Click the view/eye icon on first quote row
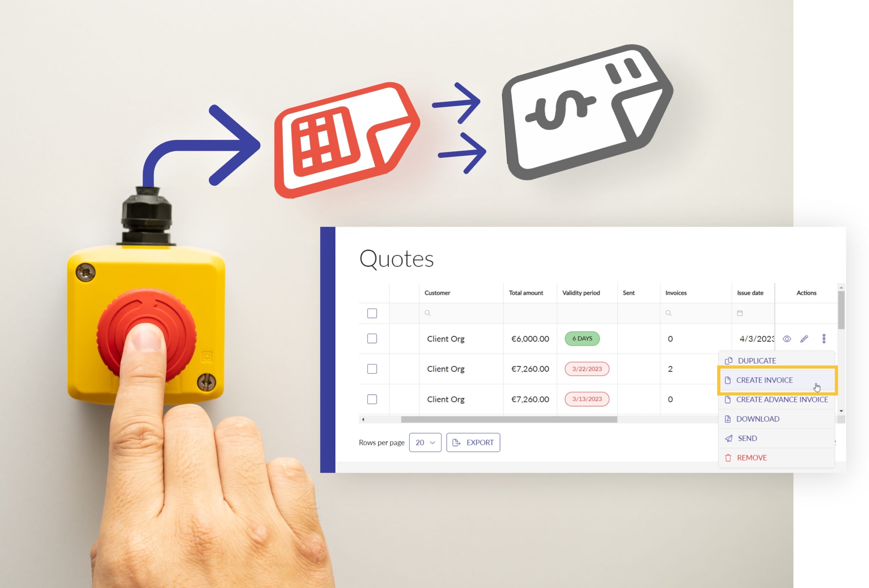The height and width of the screenshot is (588, 869). tap(787, 338)
